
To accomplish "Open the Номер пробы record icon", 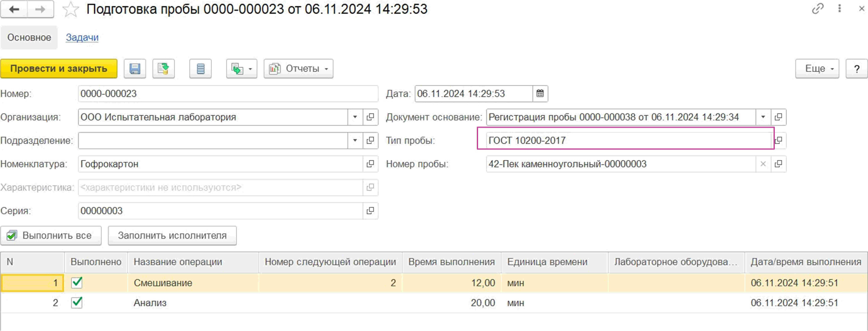I will pos(779,164).
